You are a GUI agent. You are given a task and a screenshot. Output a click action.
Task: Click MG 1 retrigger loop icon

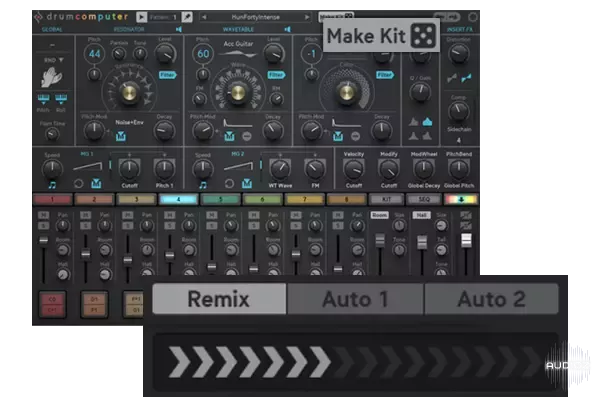(x=78, y=184)
